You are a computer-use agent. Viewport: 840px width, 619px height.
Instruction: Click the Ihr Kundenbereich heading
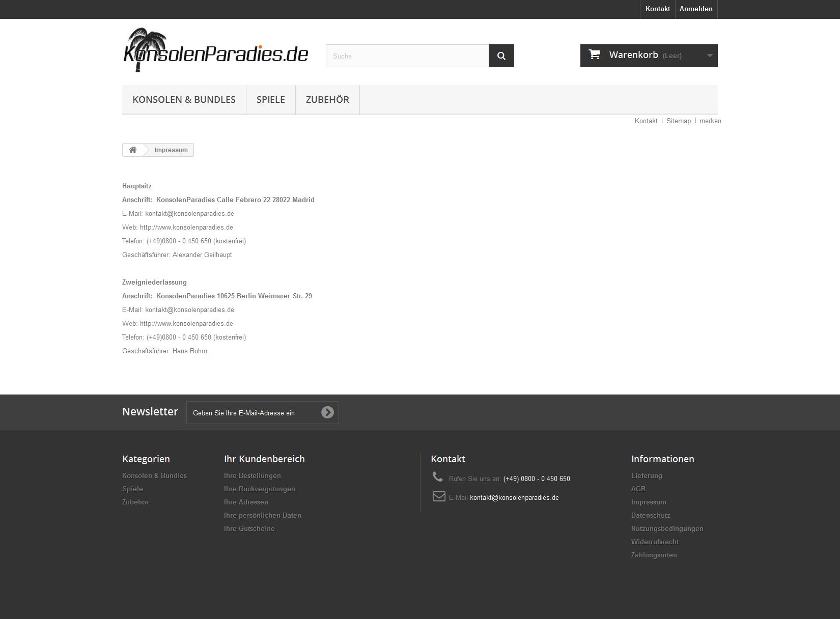[x=264, y=459]
